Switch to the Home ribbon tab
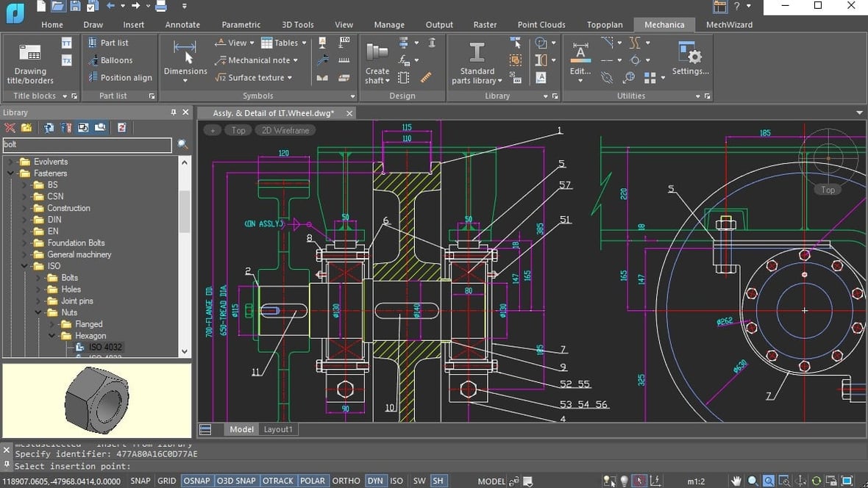 52,25
